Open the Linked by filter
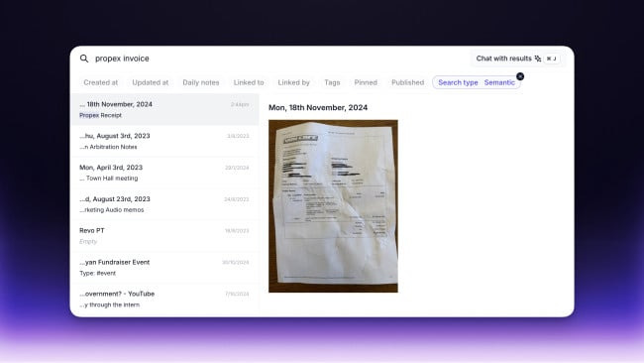This screenshot has height=363, width=644. [293, 82]
